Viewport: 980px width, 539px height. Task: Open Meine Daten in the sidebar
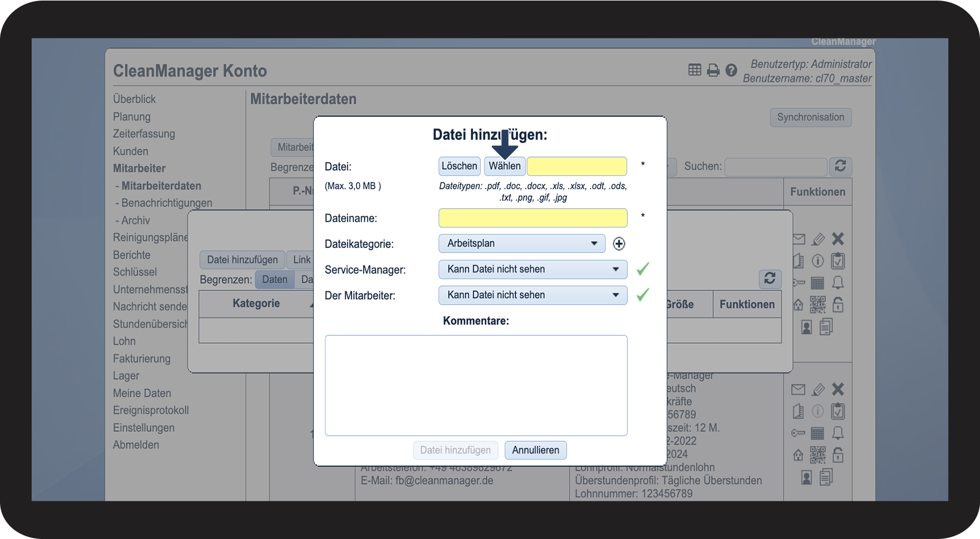pos(142,393)
